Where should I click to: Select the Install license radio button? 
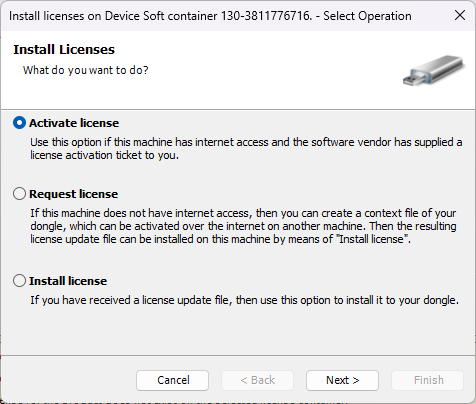point(19,281)
